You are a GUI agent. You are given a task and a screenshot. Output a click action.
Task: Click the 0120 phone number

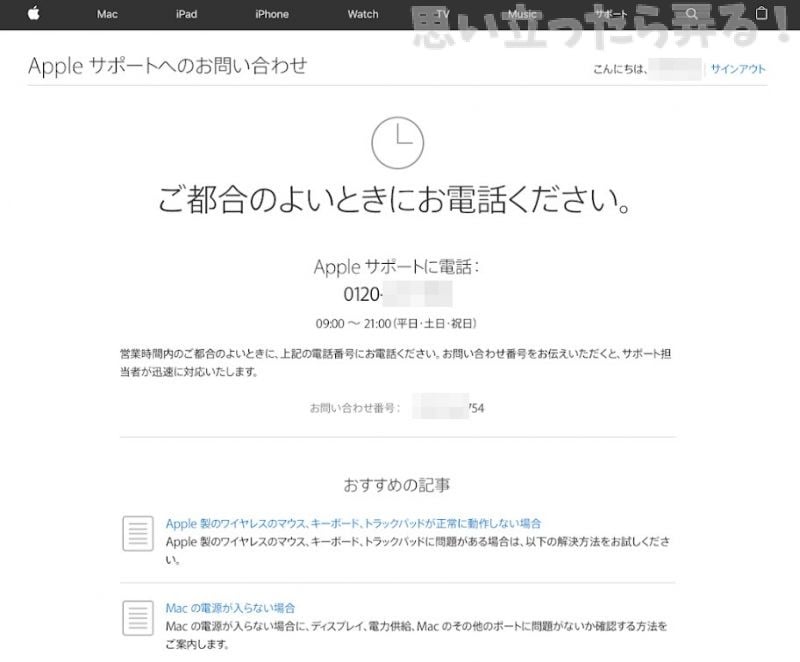[x=397, y=294]
